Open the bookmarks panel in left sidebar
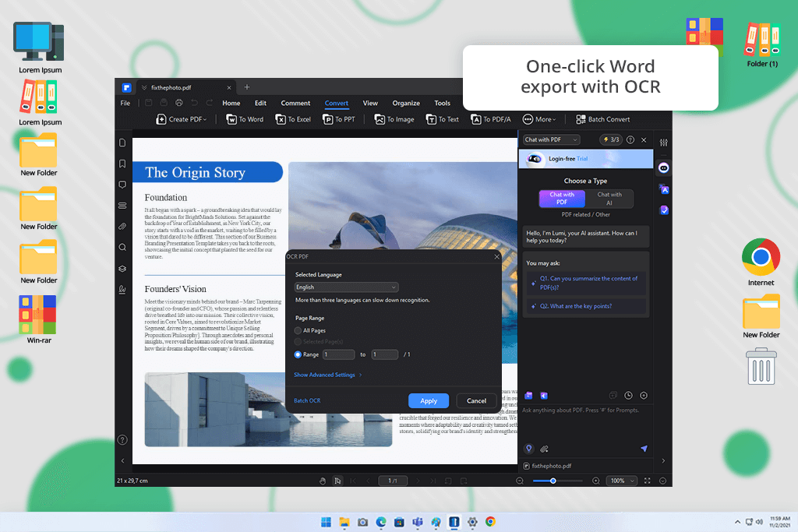 (122, 164)
